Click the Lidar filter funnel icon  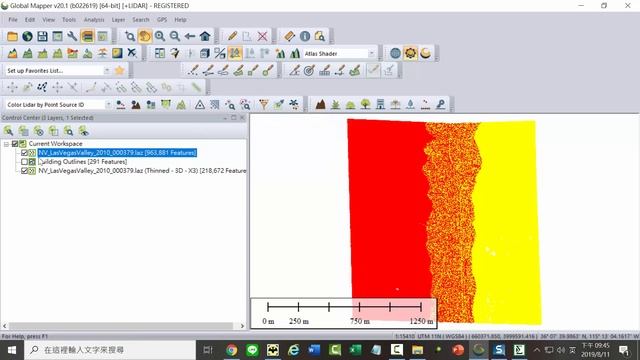click(264, 104)
